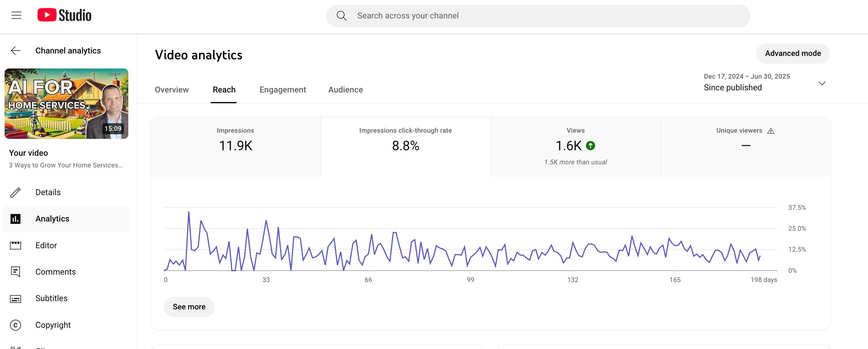The image size is (868, 349).
Task: Select the Overview tab
Action: click(x=172, y=90)
